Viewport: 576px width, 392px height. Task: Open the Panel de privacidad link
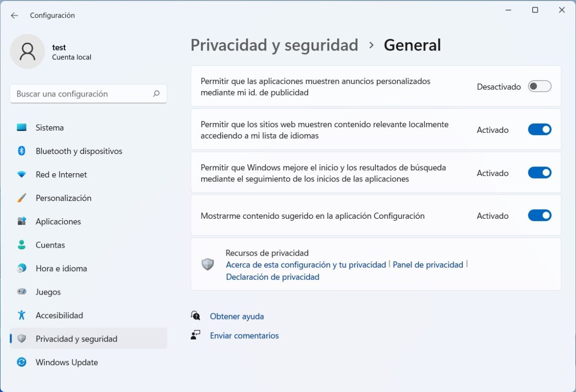click(x=428, y=265)
